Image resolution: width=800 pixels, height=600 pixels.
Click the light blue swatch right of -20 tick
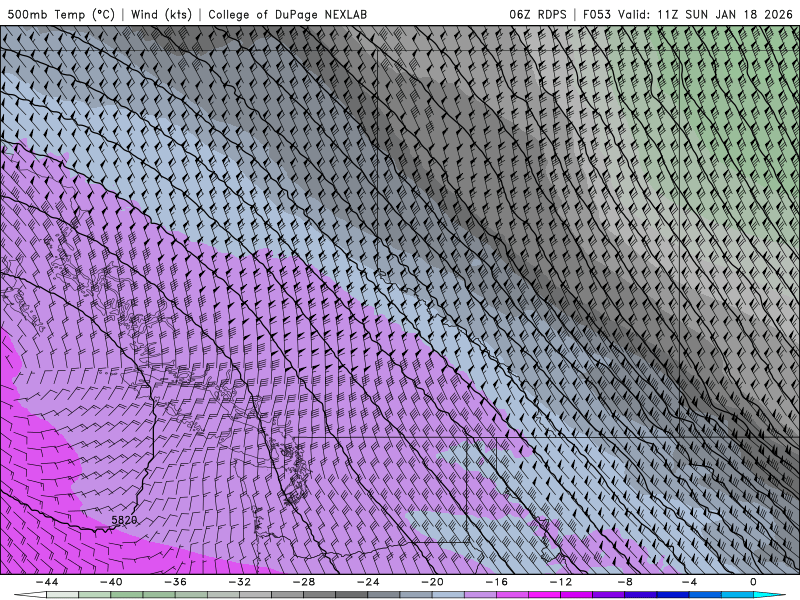448,595
